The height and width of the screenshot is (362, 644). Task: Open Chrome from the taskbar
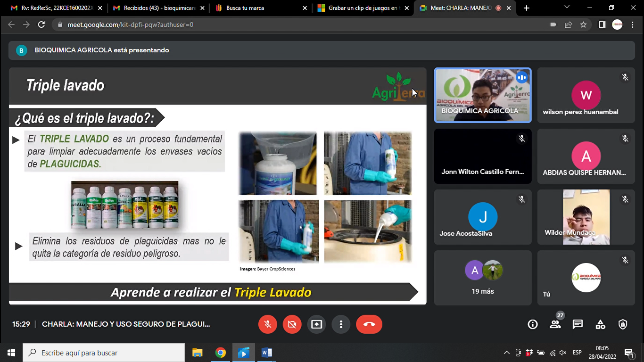220,353
